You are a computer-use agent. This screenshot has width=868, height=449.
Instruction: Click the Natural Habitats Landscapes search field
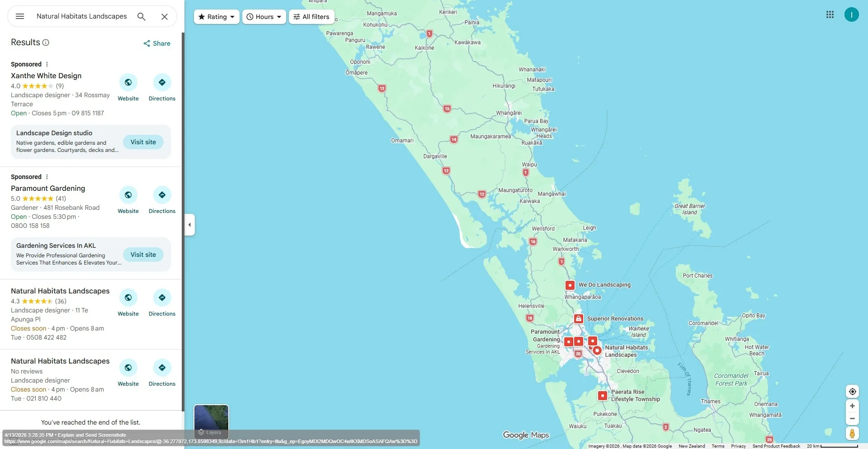pos(82,16)
